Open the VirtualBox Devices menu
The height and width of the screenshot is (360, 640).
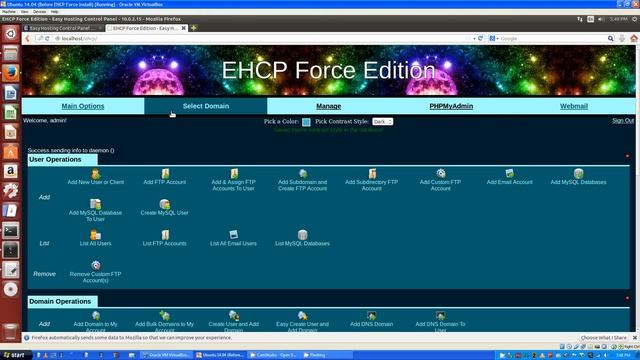pos(40,12)
